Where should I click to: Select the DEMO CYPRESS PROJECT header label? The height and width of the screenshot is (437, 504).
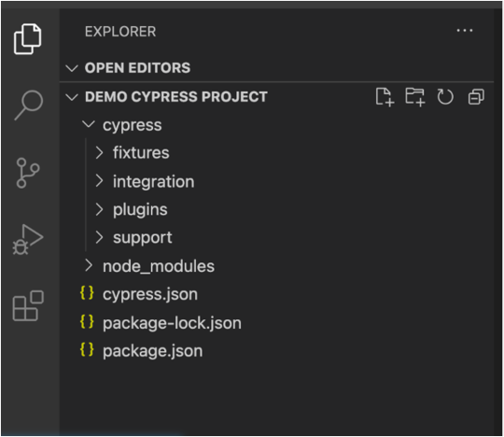point(176,97)
